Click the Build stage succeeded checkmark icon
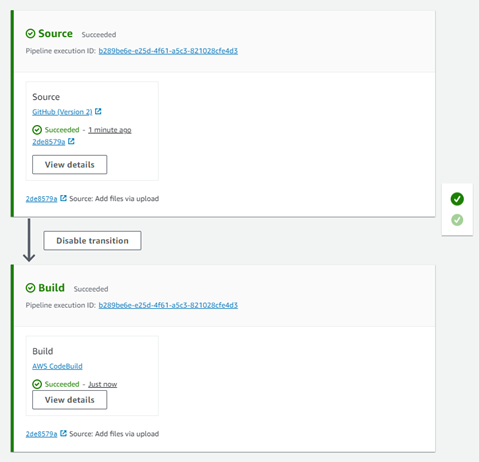Viewport: 480px width, 462px height. (x=30, y=288)
